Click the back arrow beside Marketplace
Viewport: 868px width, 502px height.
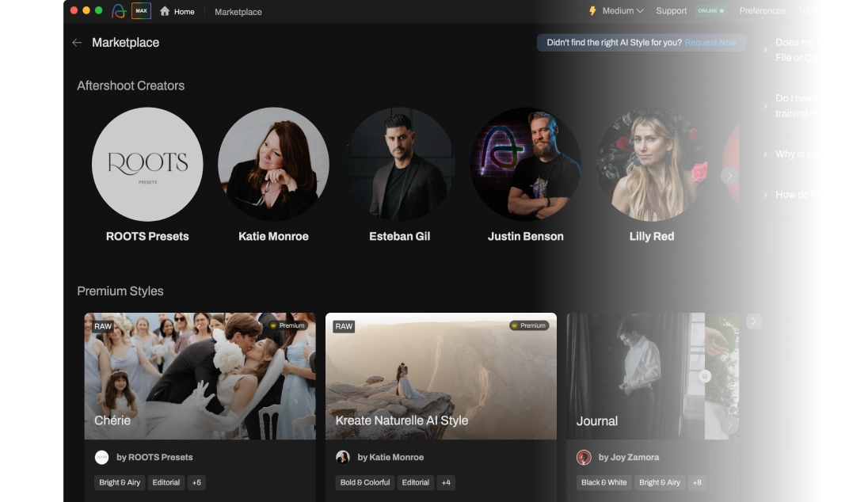[77, 43]
